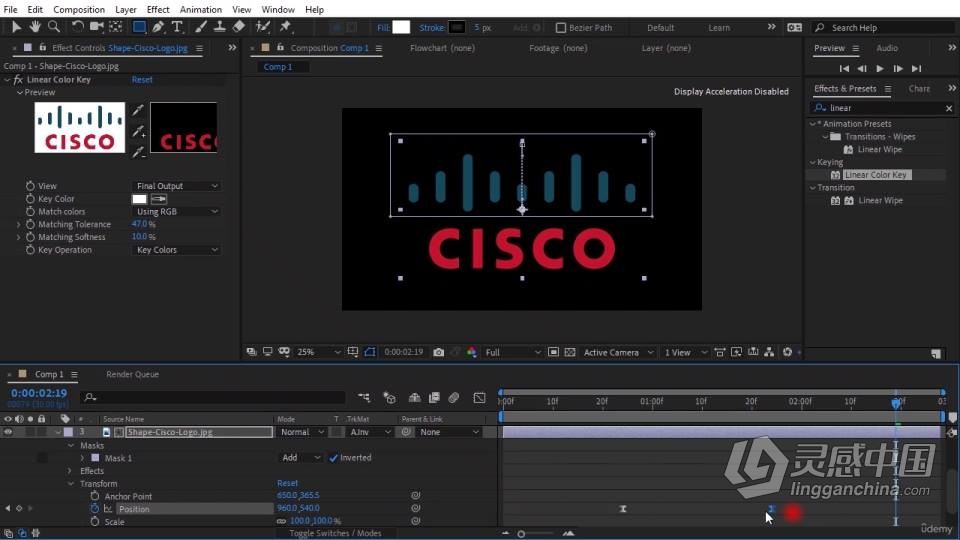Open the 25% magnification dropdown

(318, 352)
